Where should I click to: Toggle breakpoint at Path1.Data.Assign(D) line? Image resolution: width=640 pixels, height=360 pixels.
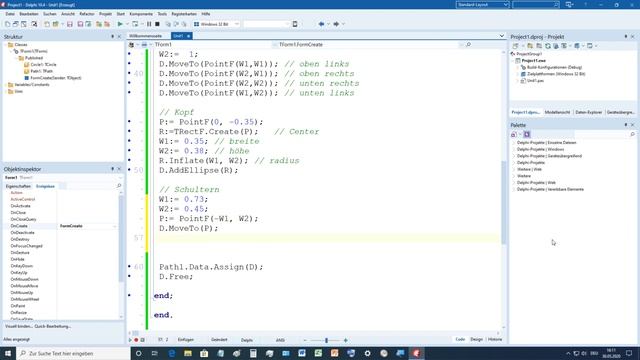pos(130,267)
